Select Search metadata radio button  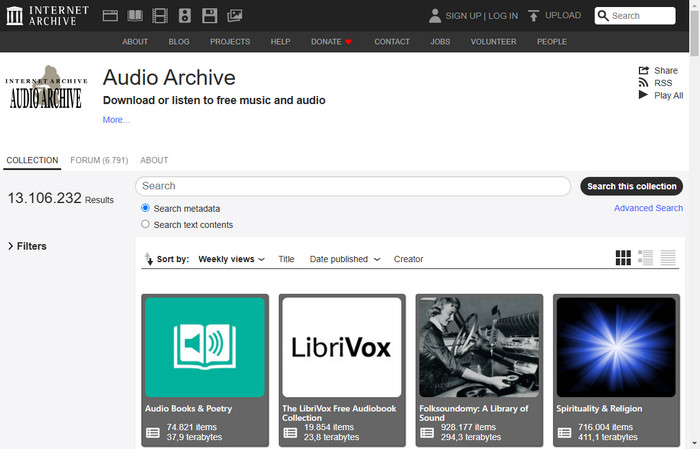coord(145,208)
